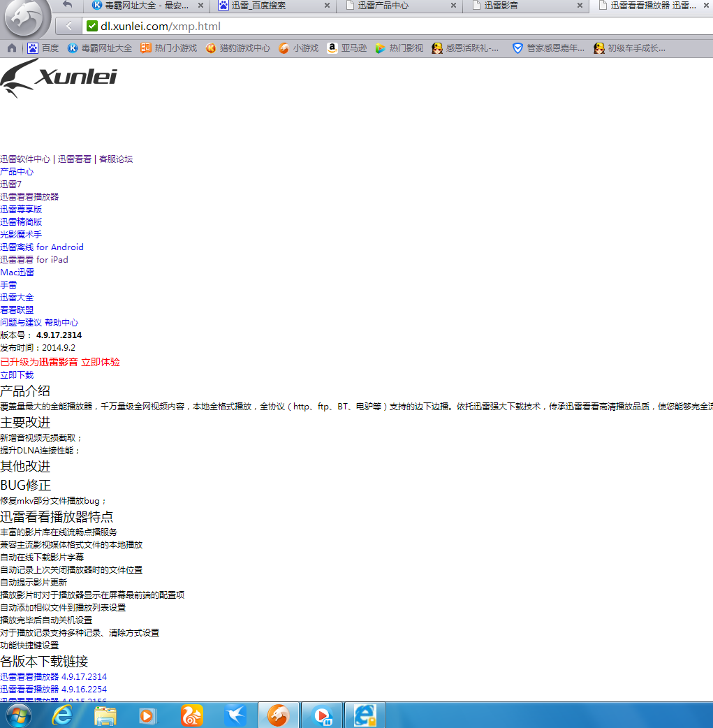Click the Liebao browser leopard logo button
The height and width of the screenshot is (728, 713).
(27, 15)
